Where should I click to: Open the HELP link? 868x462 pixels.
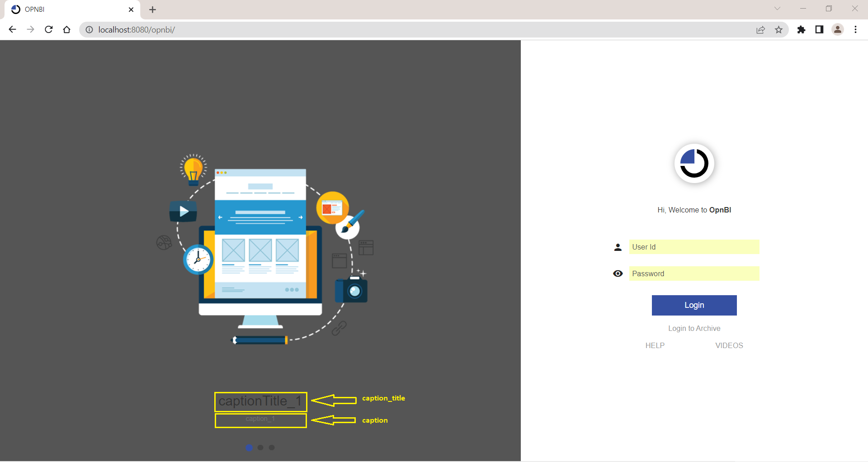click(x=655, y=345)
